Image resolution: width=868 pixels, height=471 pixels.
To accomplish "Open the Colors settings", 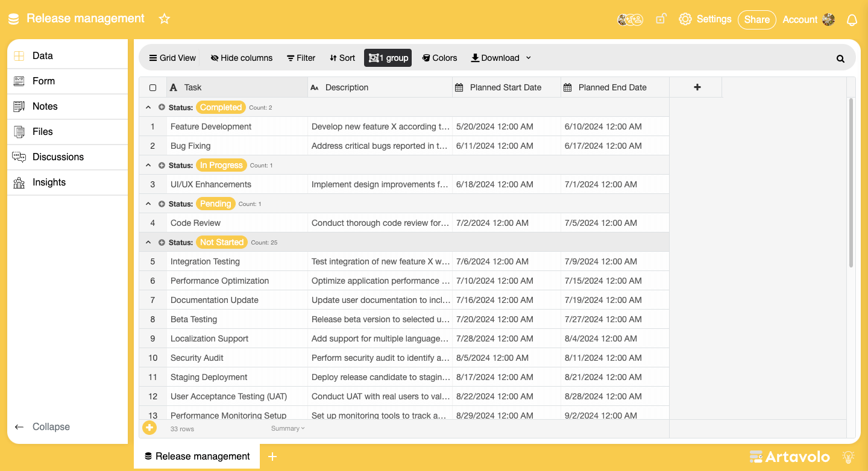I will coord(439,58).
